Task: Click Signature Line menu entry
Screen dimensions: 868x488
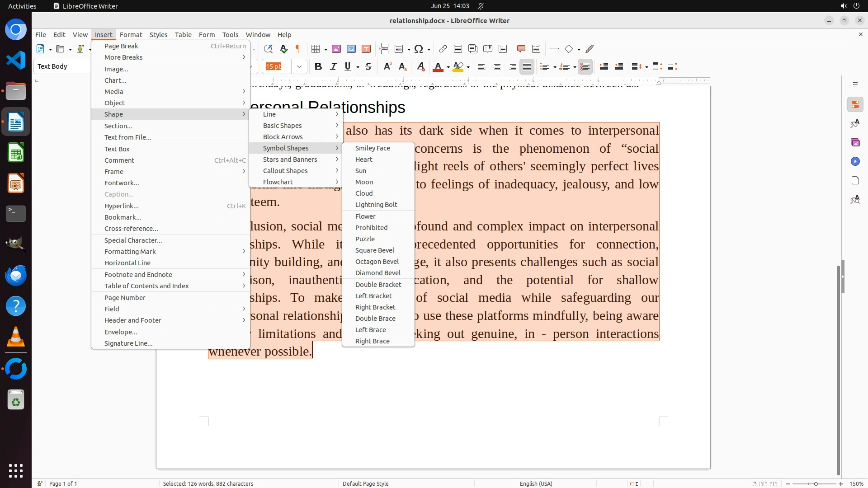Action: [128, 343]
